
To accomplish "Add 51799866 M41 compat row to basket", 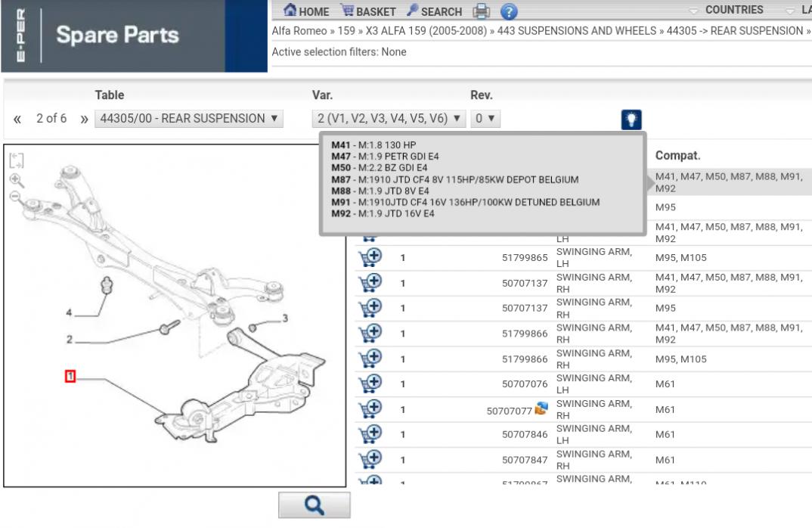I will tap(370, 333).
